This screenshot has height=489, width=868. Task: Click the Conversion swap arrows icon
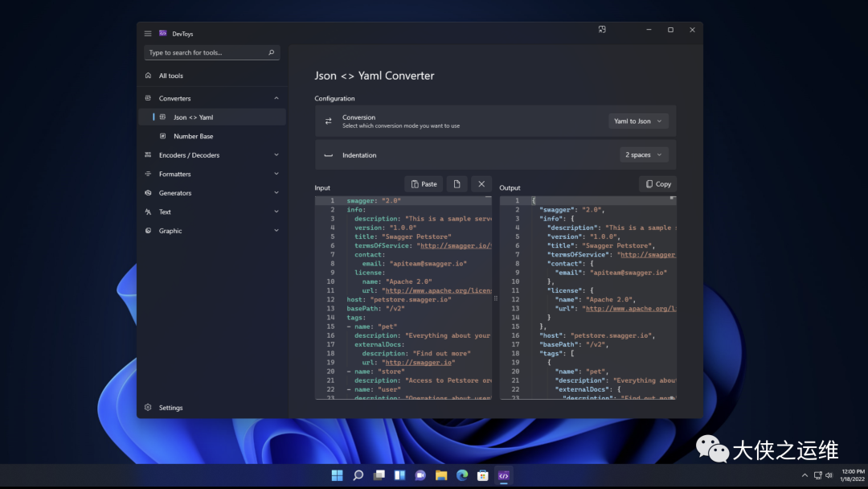tap(328, 121)
